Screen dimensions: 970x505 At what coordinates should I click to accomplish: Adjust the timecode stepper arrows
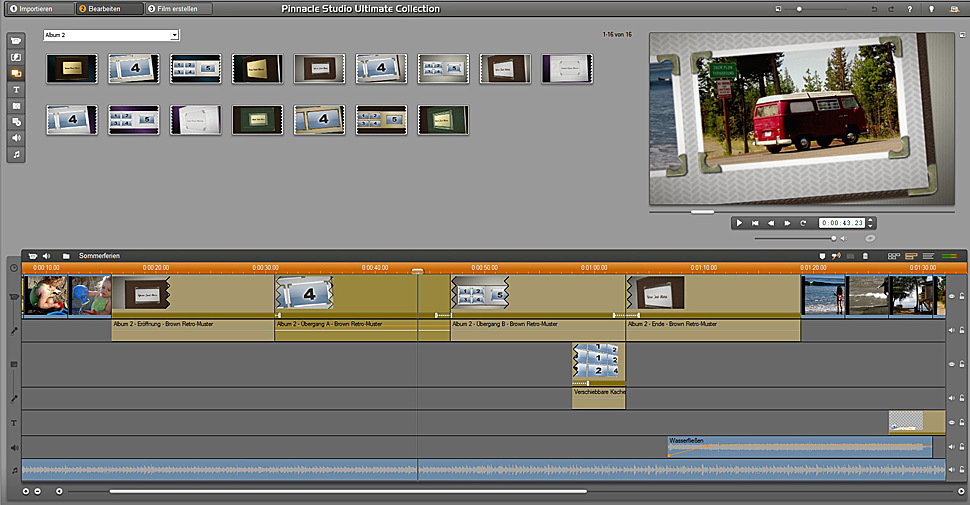[871, 223]
